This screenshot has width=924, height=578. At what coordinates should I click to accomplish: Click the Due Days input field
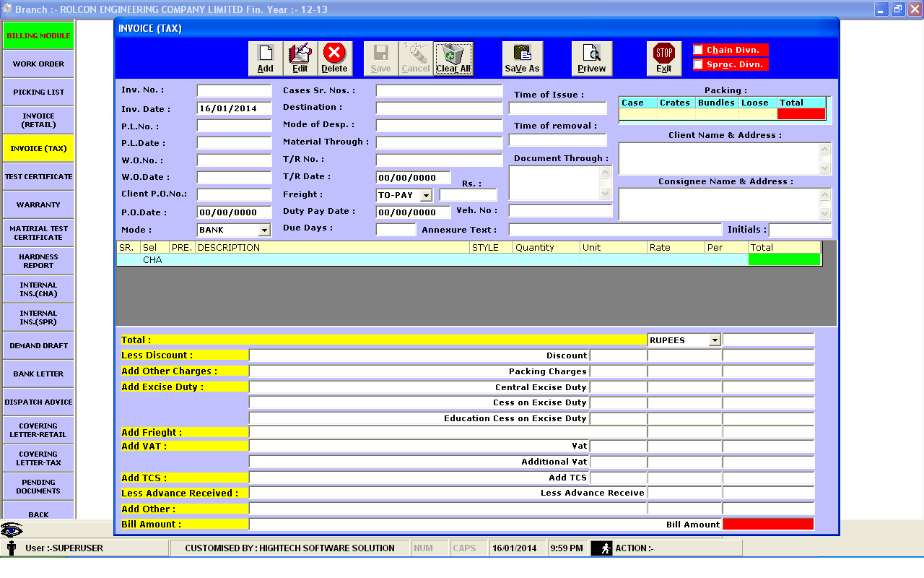tap(396, 230)
